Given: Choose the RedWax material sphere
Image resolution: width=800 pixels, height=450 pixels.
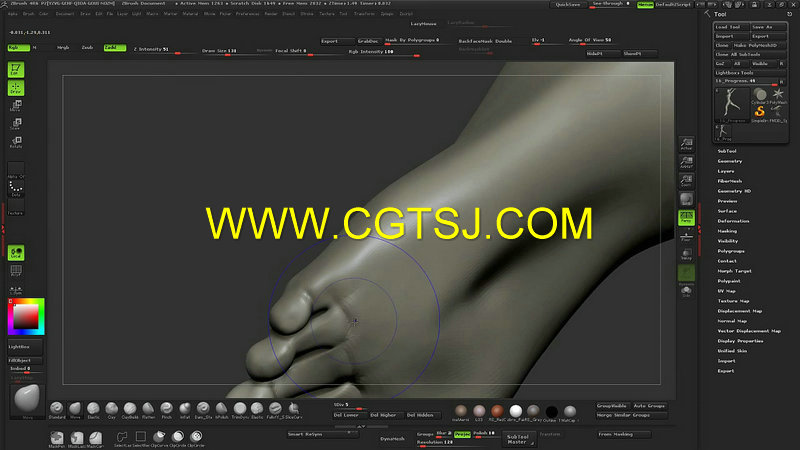Looking at the screenshot, I should point(497,411).
